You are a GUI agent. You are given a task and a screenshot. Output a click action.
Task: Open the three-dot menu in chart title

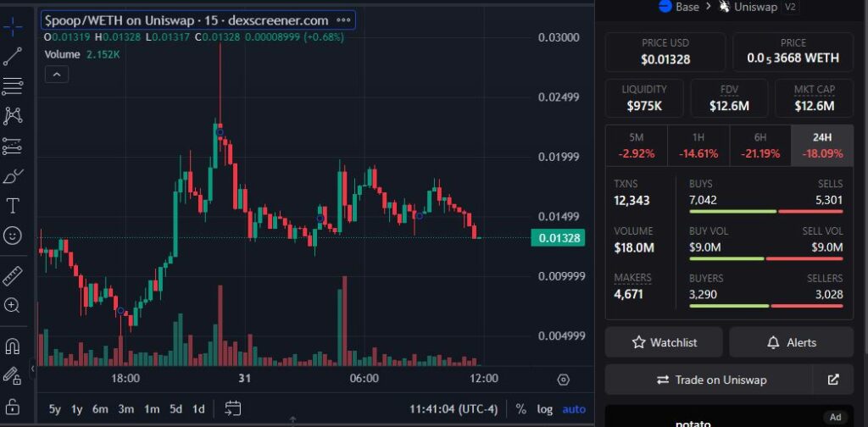344,20
